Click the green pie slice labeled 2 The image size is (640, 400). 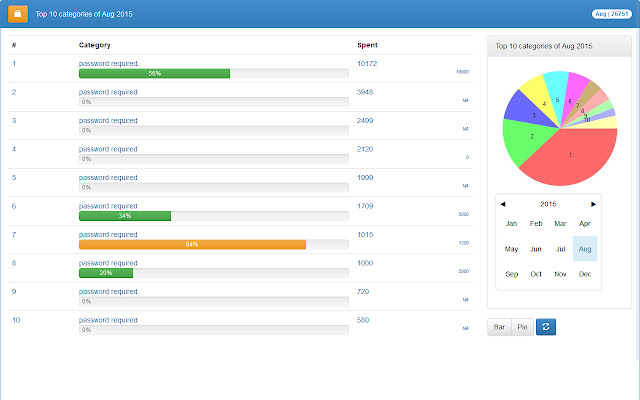tap(527, 139)
